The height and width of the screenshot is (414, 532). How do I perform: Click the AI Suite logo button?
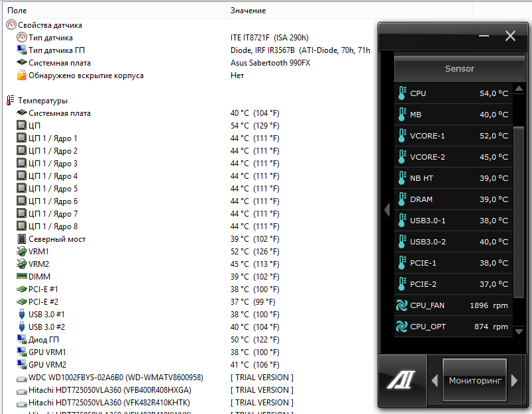(x=402, y=380)
